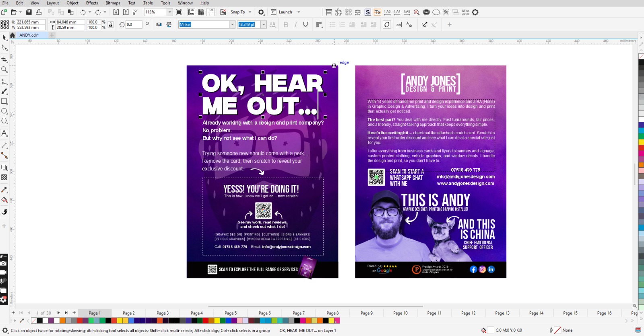This screenshot has width=644, height=336.
Task: Toggle Show Grid button
Action: coord(201,12)
